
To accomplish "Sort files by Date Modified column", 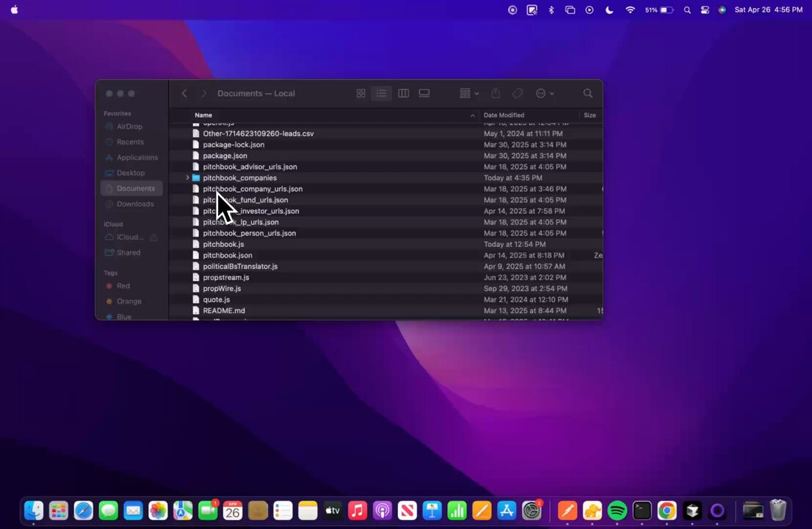I will pyautogui.click(x=504, y=115).
